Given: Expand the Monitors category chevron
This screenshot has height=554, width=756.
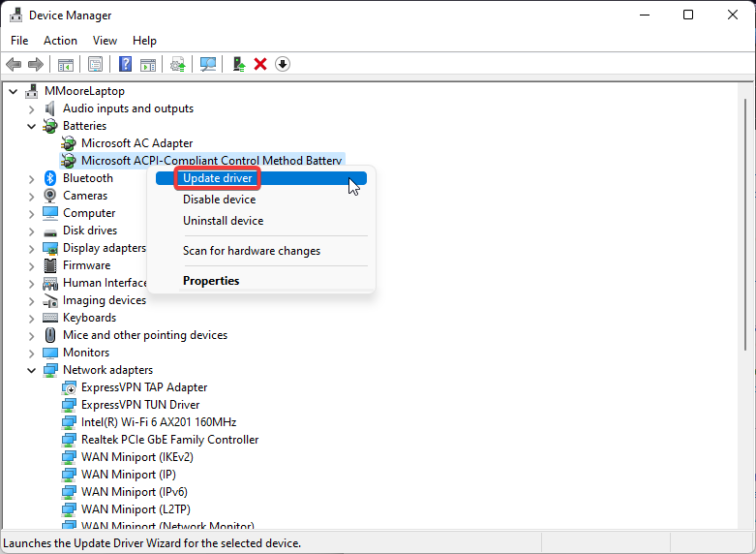Looking at the screenshot, I should 31,354.
